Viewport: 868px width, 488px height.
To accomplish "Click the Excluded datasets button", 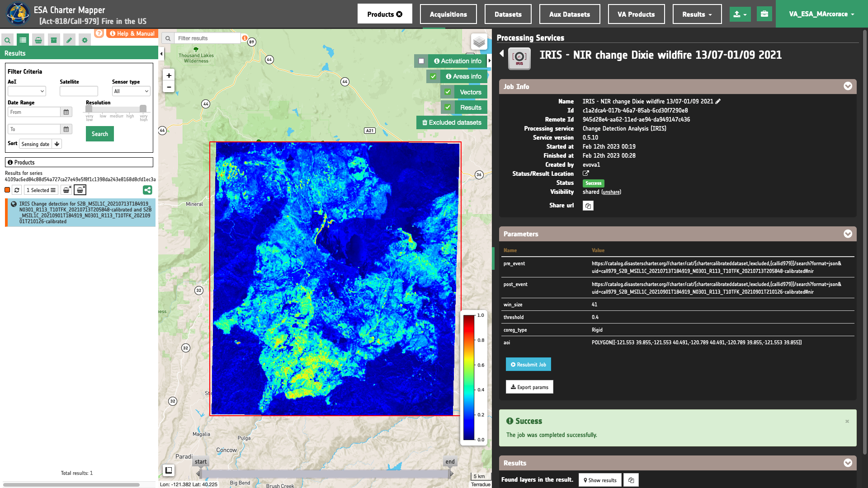I will click(x=452, y=122).
